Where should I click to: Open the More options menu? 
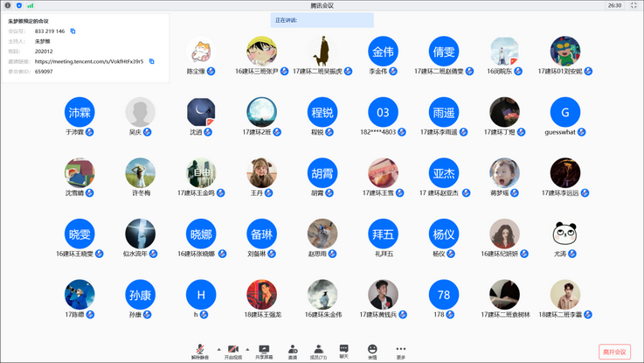pyautogui.click(x=401, y=352)
